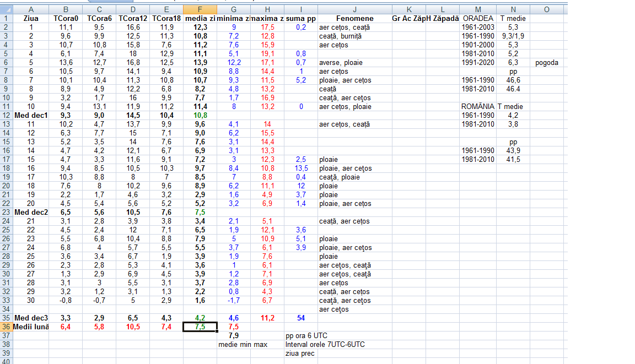The width and height of the screenshot is (635, 364).
Task: Click the 'medie min max' cell
Action: [243, 345]
